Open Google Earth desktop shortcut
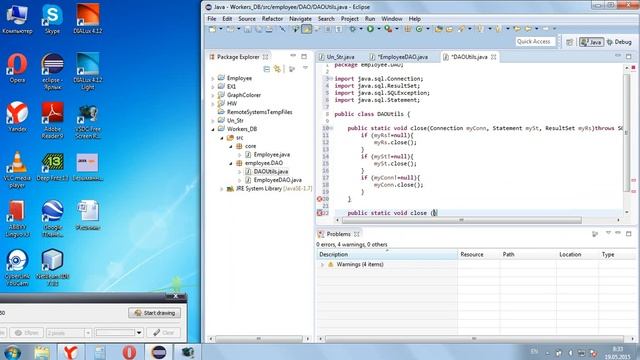640x360 pixels. coord(52,218)
